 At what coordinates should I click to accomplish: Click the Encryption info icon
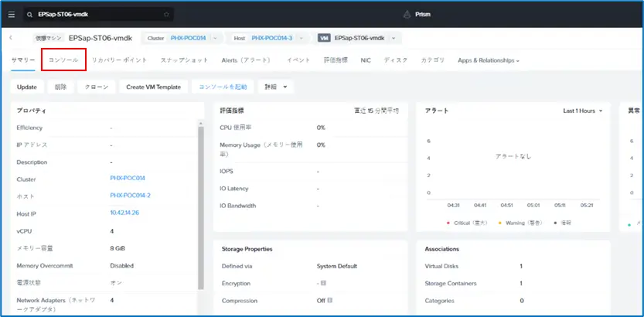(x=324, y=283)
